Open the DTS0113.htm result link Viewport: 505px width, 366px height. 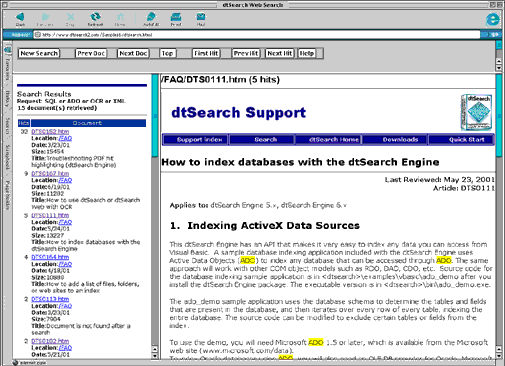click(50, 299)
